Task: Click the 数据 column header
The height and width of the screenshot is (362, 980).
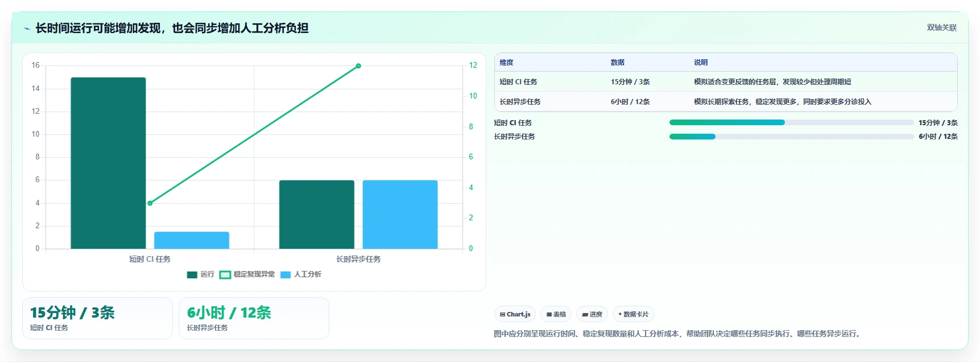Action: (618, 63)
